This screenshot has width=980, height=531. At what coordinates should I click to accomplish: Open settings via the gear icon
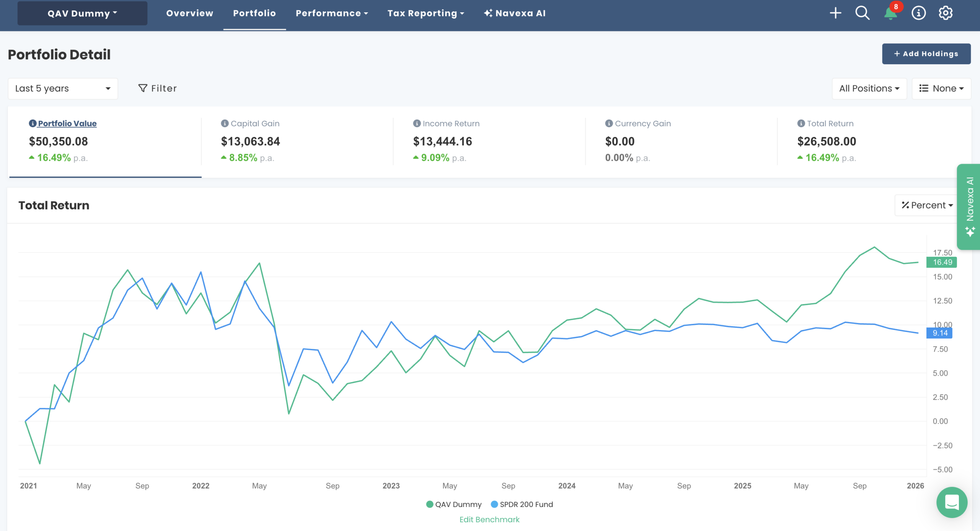click(x=946, y=13)
